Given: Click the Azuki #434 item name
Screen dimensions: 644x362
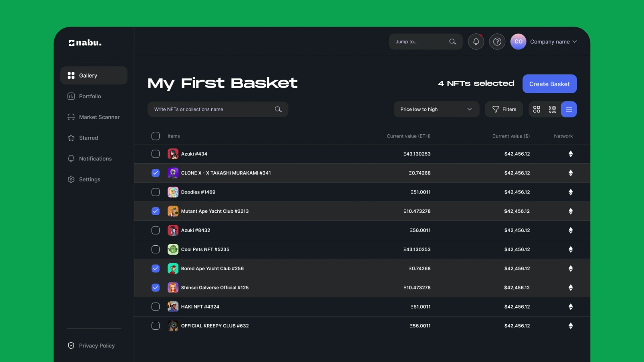Looking at the screenshot, I should [194, 154].
